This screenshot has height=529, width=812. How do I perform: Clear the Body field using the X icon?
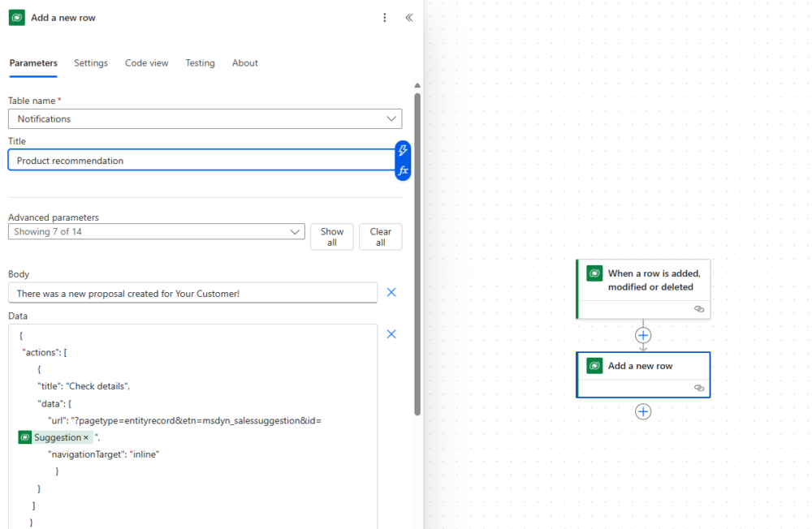tap(391, 292)
